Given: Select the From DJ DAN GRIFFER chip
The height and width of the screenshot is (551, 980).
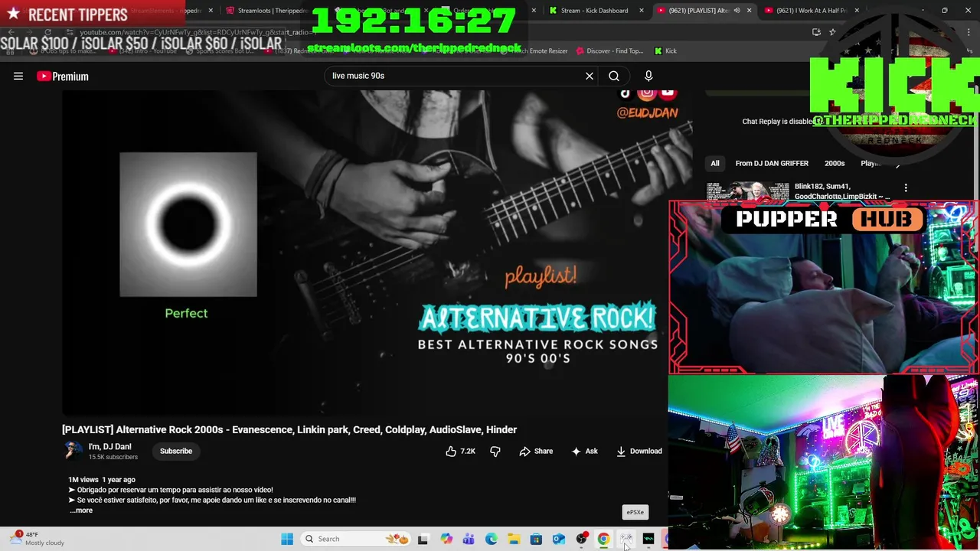Looking at the screenshot, I should click(x=772, y=163).
